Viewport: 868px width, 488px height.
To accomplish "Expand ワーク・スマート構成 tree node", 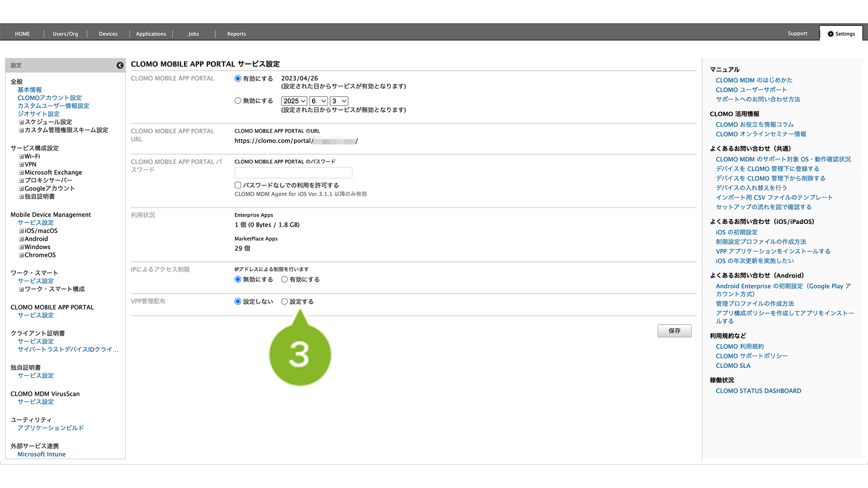I will click(21, 289).
